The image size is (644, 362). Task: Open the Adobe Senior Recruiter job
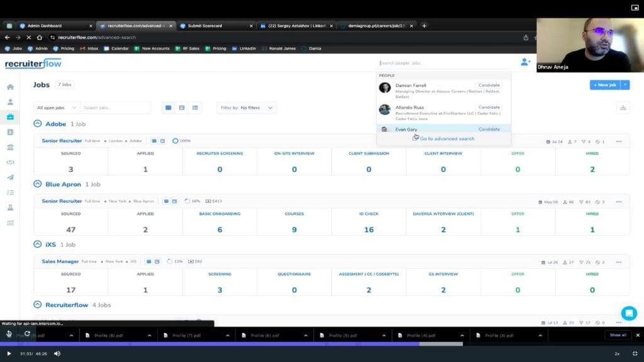point(62,141)
